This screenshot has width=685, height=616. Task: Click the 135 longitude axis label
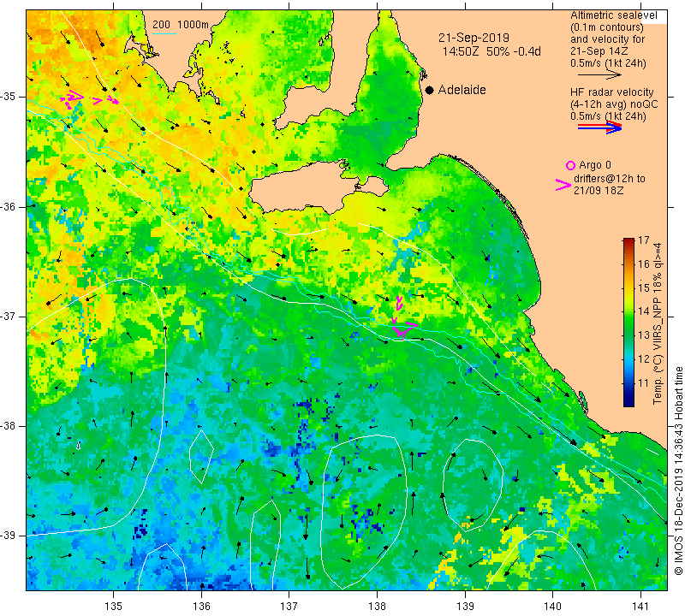click(114, 606)
